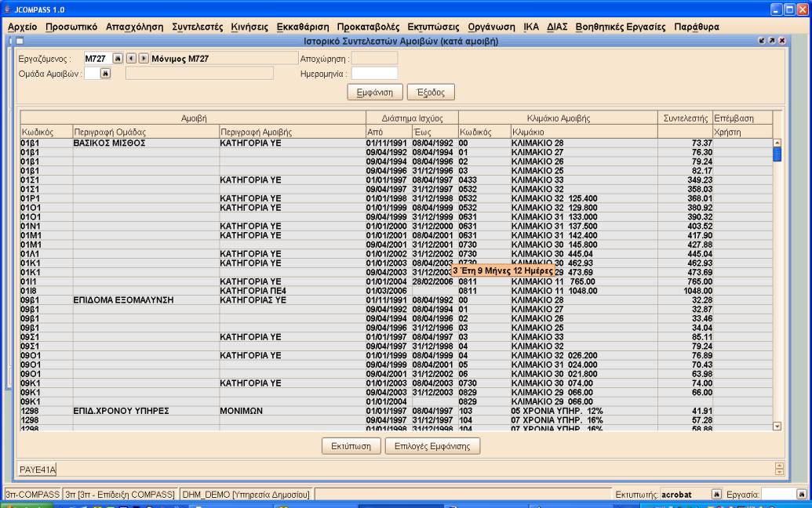Image resolution: width=812 pixels, height=508 pixels.
Task: Focus the Ομάδα Αμοιβών code field
Action: pos(92,74)
